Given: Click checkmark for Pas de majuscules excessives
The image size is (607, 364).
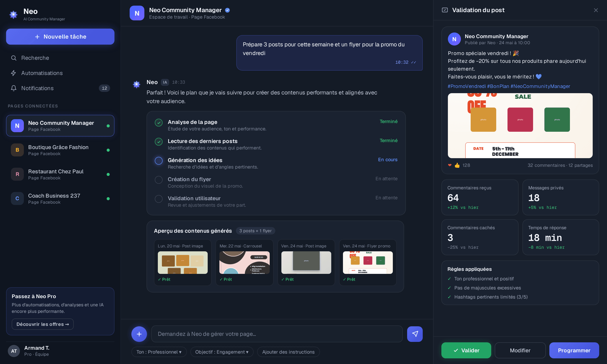Looking at the screenshot, I should [x=449, y=288].
